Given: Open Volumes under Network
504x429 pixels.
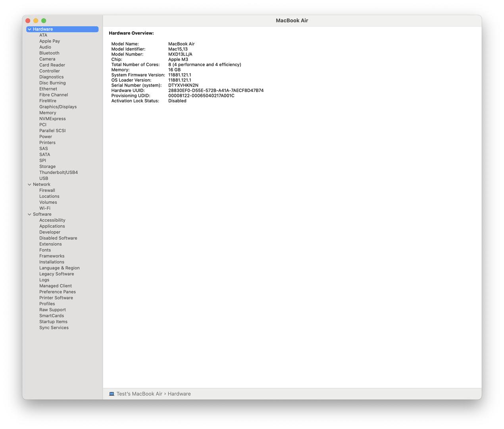Looking at the screenshot, I should coord(48,203).
